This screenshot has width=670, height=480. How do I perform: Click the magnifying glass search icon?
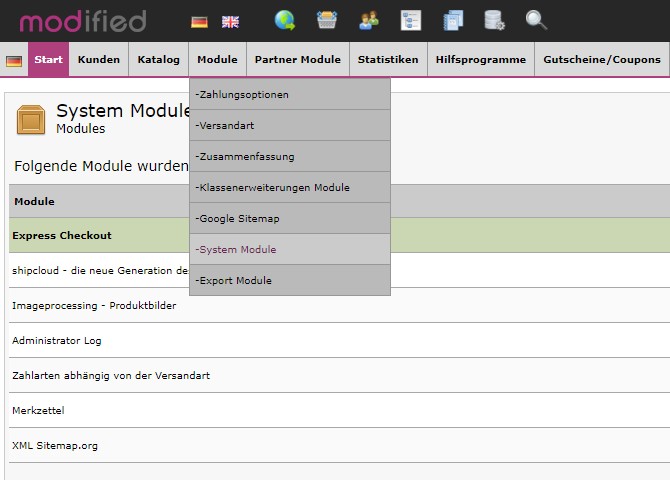(536, 21)
